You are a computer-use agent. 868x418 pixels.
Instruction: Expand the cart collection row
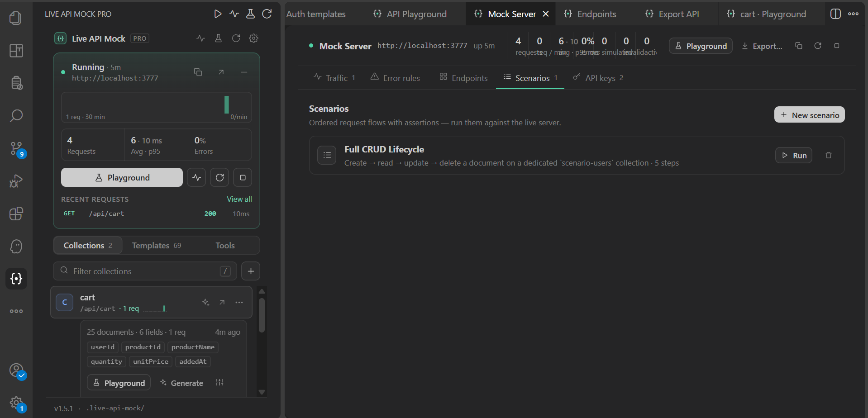click(x=151, y=302)
